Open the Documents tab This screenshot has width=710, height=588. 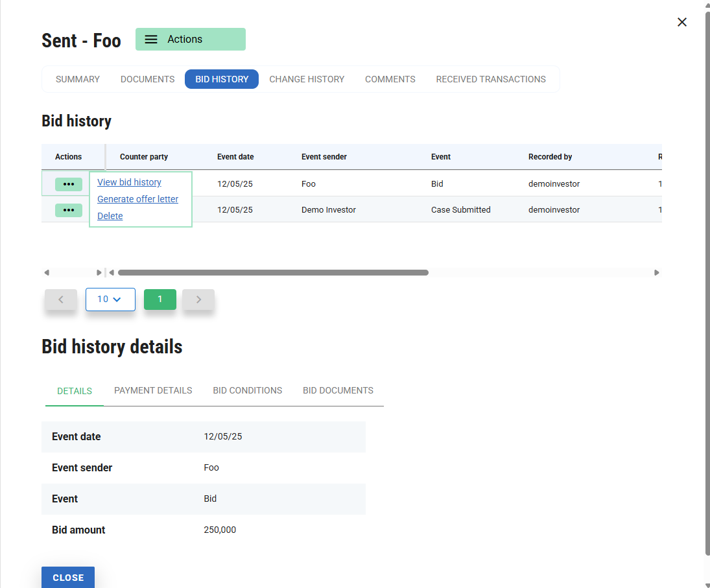tap(147, 79)
